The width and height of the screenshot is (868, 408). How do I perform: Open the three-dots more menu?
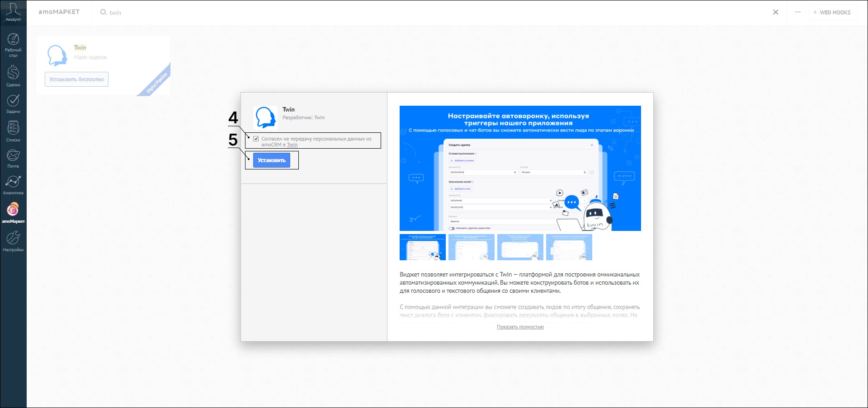(x=798, y=12)
